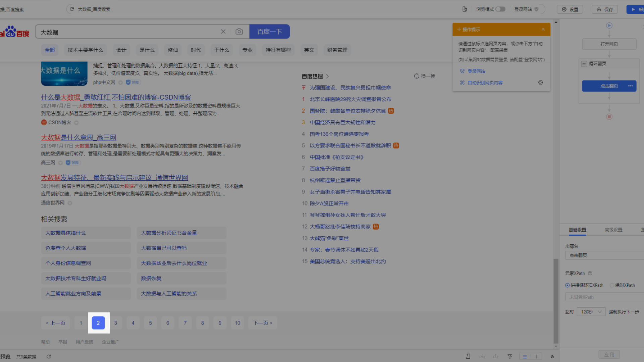Click the Baidu logo
Image resolution: width=644 pixels, height=362 pixels.
14,32
